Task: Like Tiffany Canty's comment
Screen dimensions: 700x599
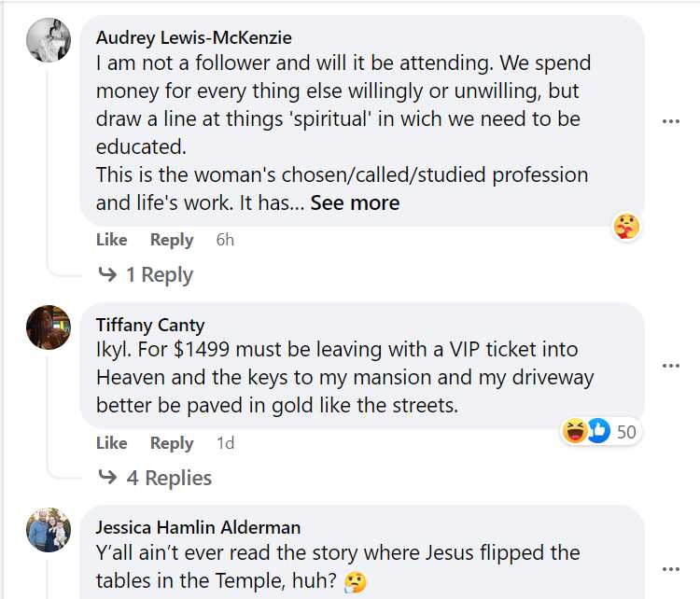Action: tap(112, 443)
